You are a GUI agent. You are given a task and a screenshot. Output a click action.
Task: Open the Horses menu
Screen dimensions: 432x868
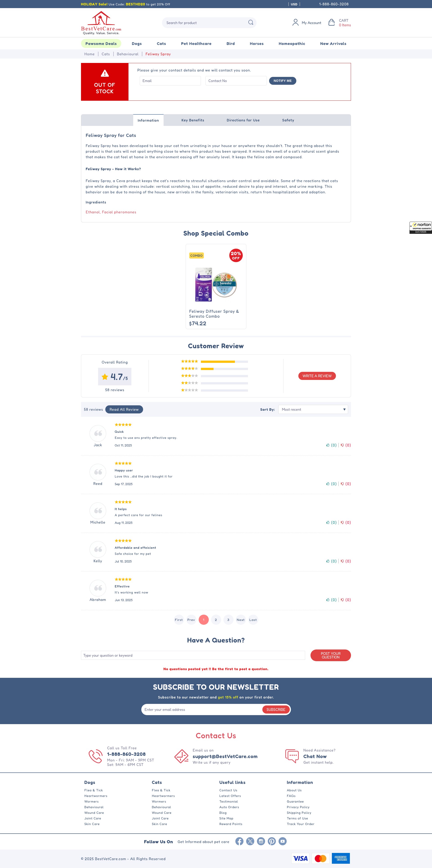click(x=257, y=43)
